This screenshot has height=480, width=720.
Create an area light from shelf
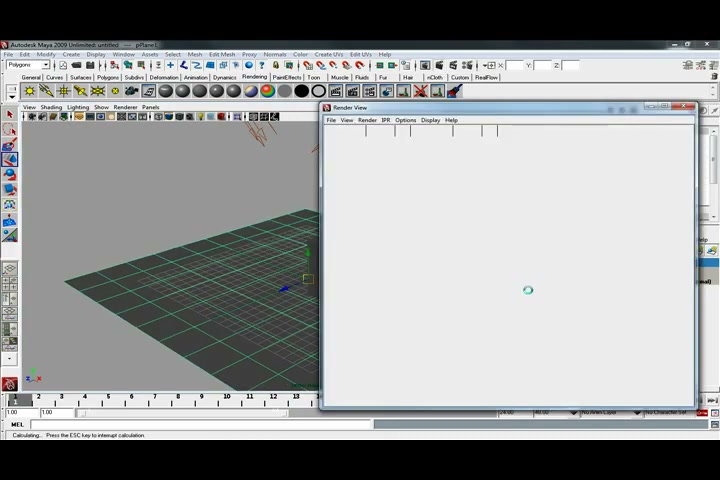click(x=97, y=91)
